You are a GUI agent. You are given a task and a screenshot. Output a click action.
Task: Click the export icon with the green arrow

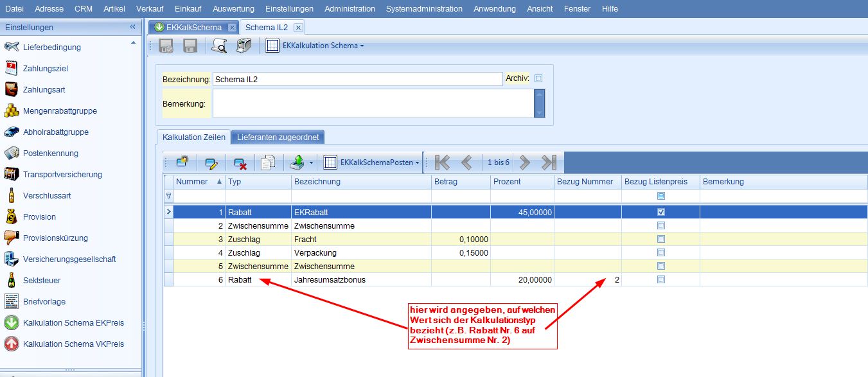coord(297,162)
